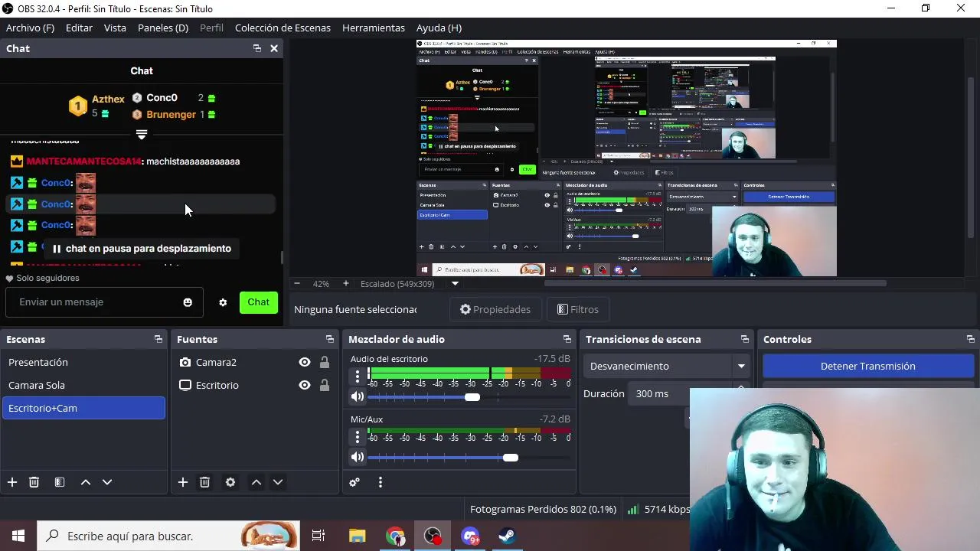
Task: Open the Windows Start menu
Action: [x=18, y=536]
